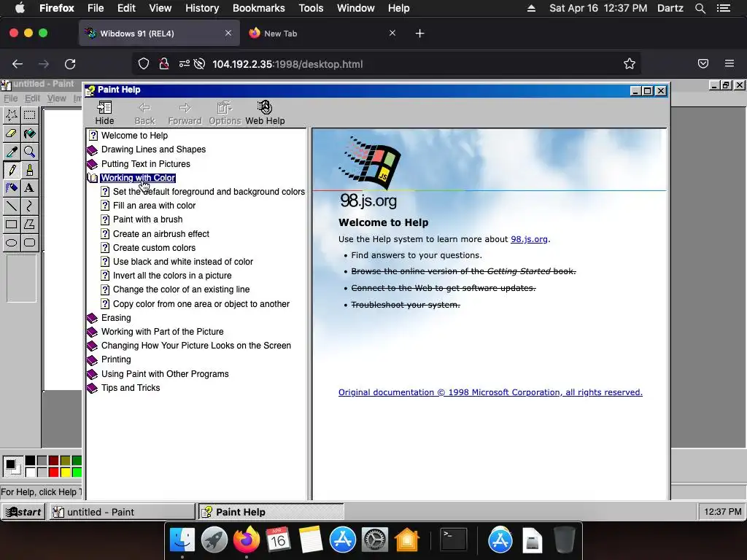
Task: Open Terminal from the macOS dock
Action: point(453,540)
